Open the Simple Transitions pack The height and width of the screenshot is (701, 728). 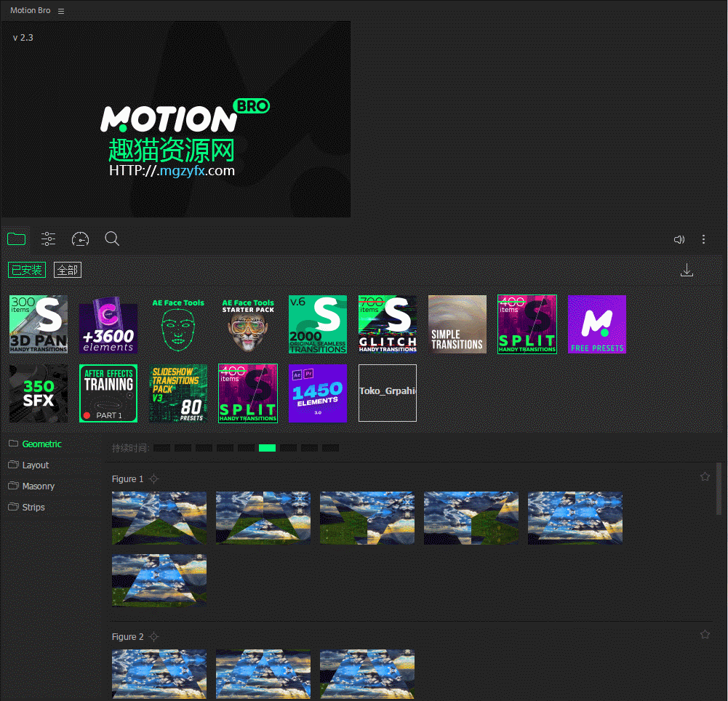(x=457, y=324)
